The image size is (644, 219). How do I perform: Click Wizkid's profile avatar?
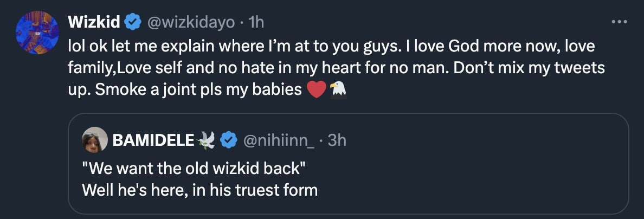[37, 33]
